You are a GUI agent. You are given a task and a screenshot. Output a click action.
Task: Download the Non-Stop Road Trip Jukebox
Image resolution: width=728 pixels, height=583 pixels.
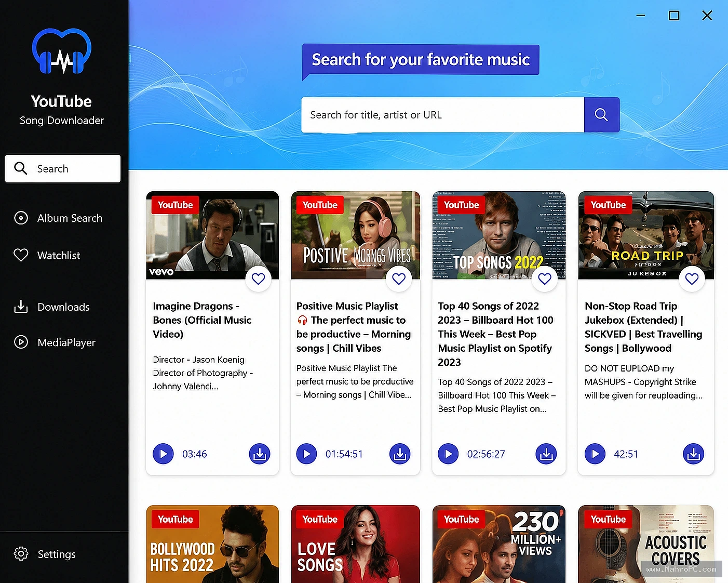tap(693, 454)
